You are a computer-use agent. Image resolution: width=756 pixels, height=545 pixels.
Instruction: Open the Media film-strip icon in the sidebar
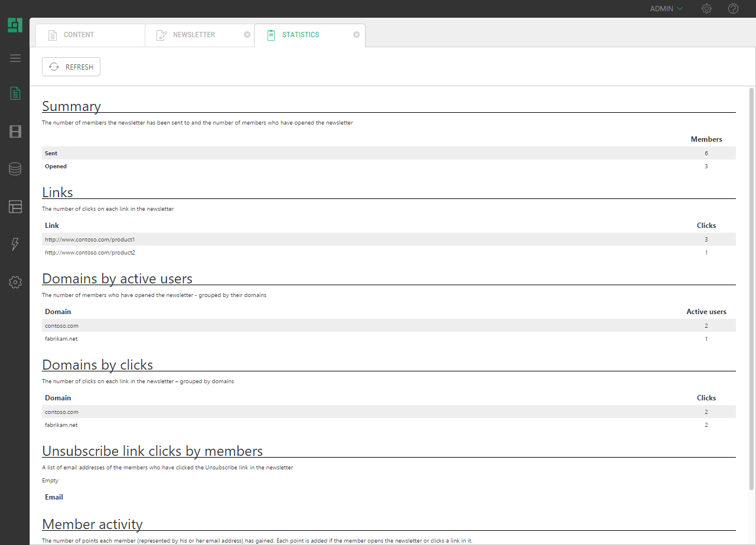pyautogui.click(x=15, y=131)
